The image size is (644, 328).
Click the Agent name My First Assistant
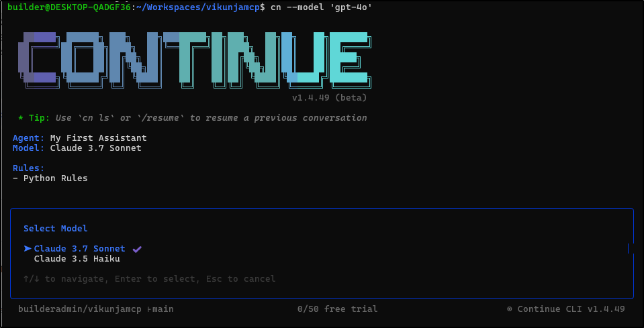click(x=98, y=138)
